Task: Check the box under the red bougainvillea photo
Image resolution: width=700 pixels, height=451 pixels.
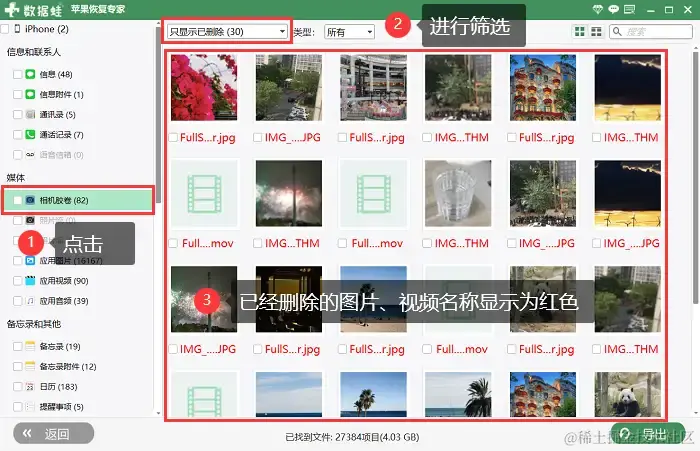Action: tap(173, 138)
